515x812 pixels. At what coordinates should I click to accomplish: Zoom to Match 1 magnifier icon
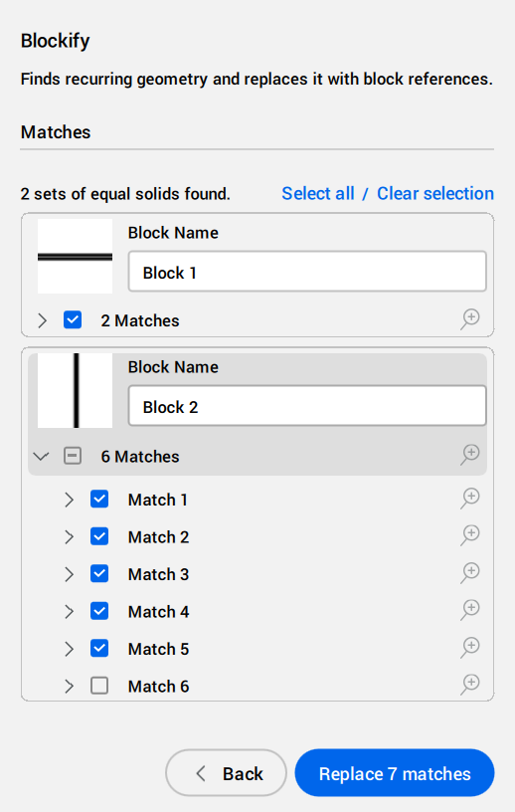tap(470, 499)
